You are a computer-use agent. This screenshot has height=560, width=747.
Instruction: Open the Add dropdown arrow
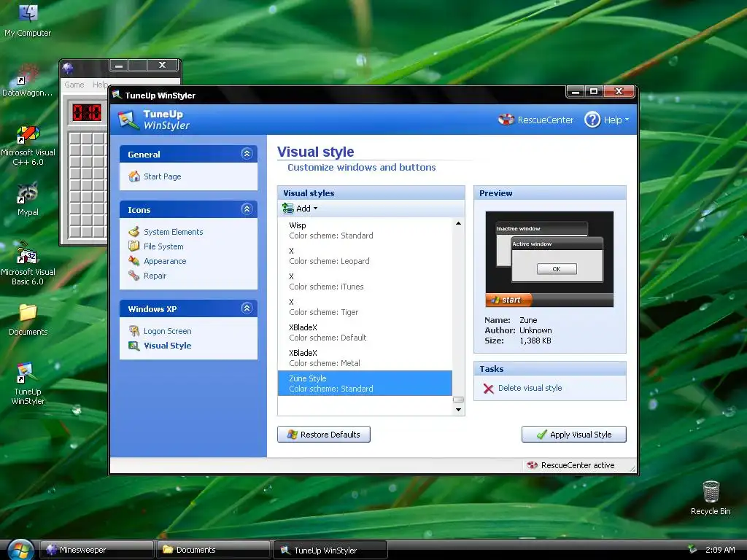[x=315, y=209]
